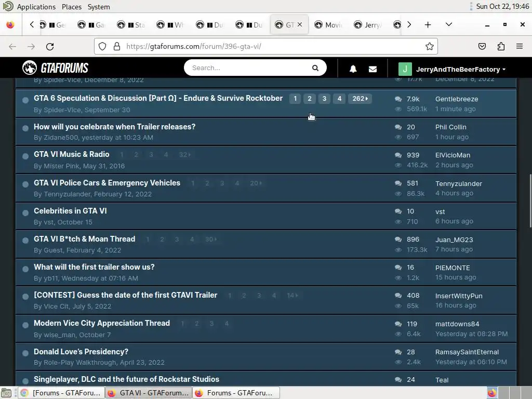
Task: Click unread dot for GTA VI Music & Radio
Action: (x=25, y=156)
